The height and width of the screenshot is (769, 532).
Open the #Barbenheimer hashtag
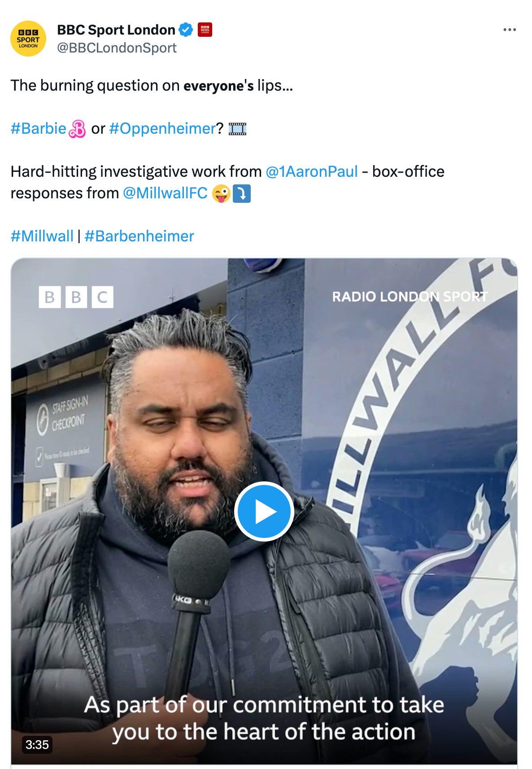tap(139, 236)
